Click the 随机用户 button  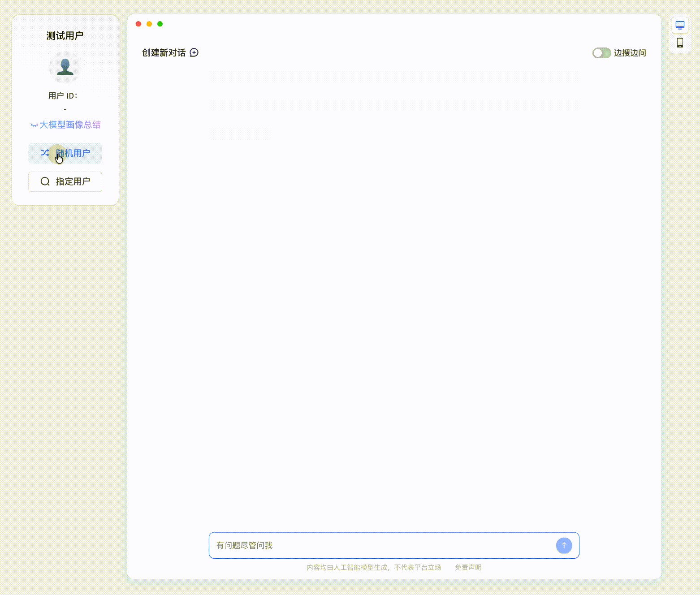click(65, 153)
